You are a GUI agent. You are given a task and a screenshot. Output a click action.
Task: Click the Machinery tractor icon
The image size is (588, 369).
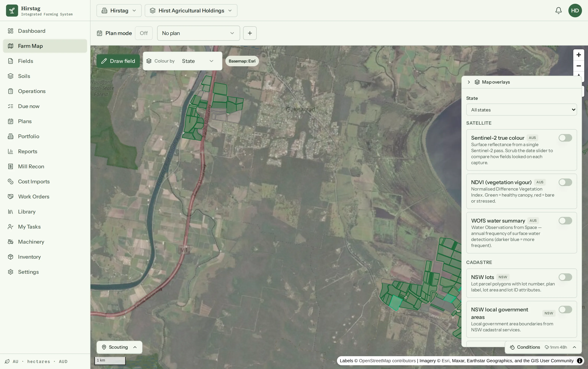tap(11, 242)
